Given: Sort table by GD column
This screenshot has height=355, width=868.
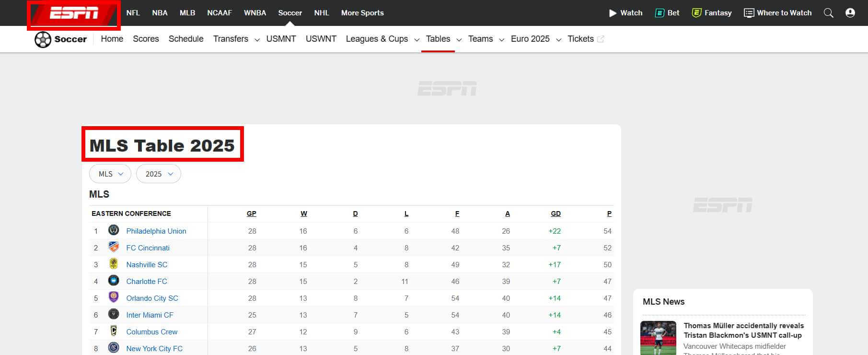Looking at the screenshot, I should pos(556,213).
